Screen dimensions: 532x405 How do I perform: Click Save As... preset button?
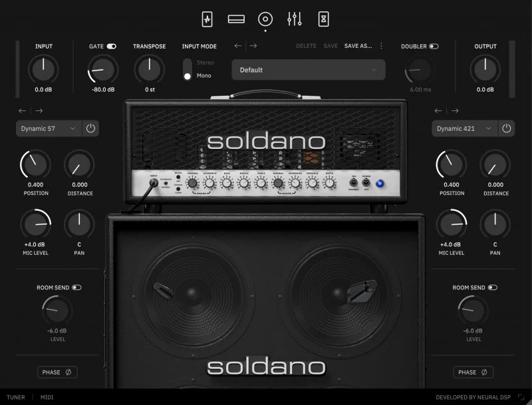point(358,46)
